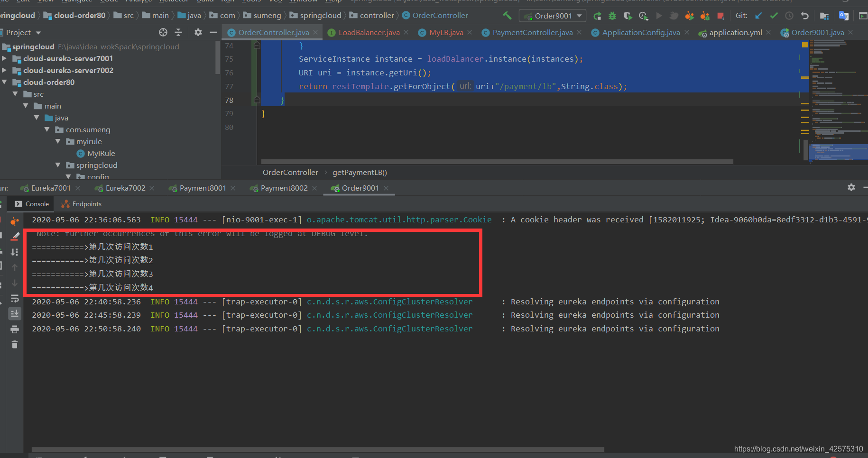868x458 pixels.
Task: Click locate-file crosshair in Project panel
Action: [x=163, y=32]
